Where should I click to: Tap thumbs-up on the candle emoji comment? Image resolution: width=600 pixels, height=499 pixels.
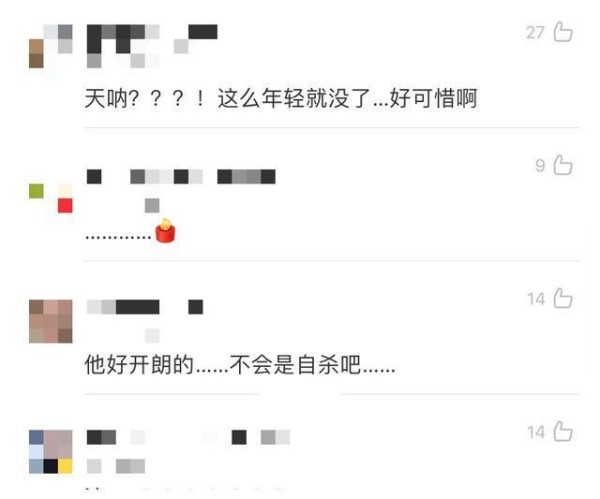tap(563, 165)
